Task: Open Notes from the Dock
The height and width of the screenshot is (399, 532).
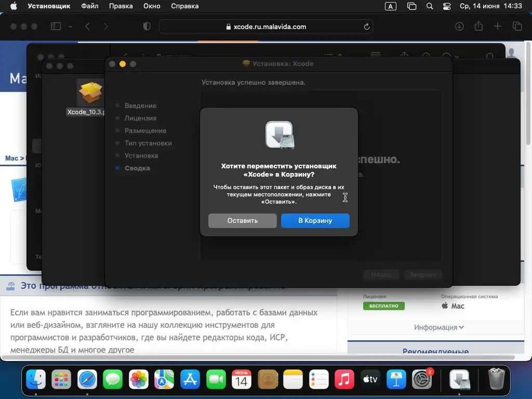Action: coord(293,379)
